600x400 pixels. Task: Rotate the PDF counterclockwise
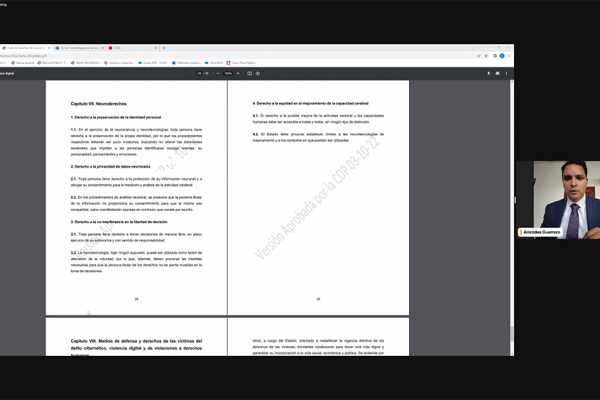[x=258, y=73]
